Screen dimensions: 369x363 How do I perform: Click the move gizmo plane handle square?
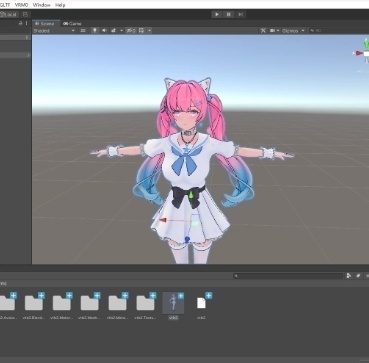point(195,222)
